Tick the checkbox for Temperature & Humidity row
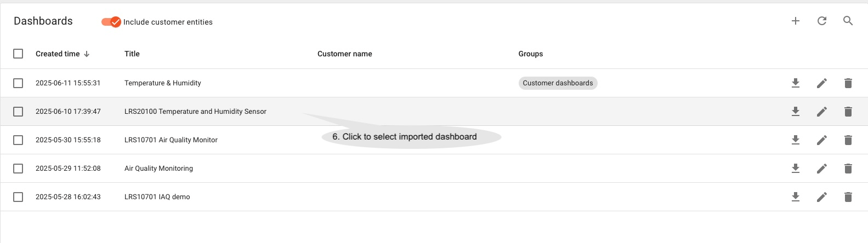Viewport: 868px width, 243px height. click(18, 83)
